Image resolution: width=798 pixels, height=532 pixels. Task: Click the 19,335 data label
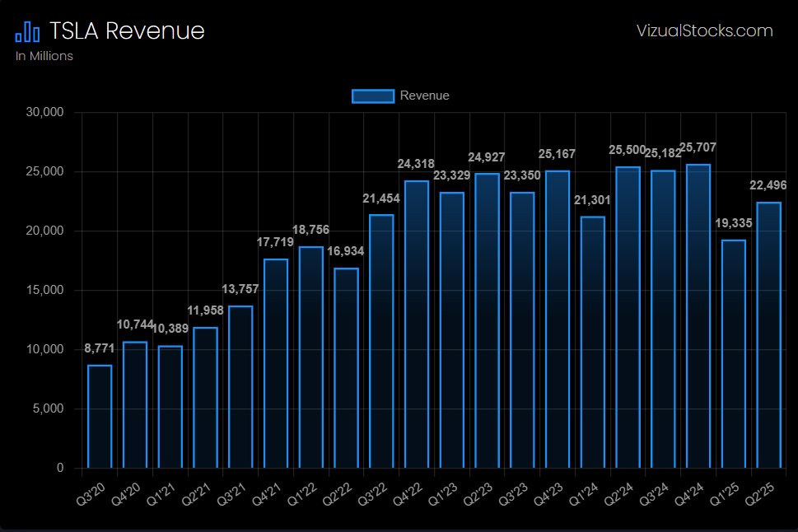point(734,223)
